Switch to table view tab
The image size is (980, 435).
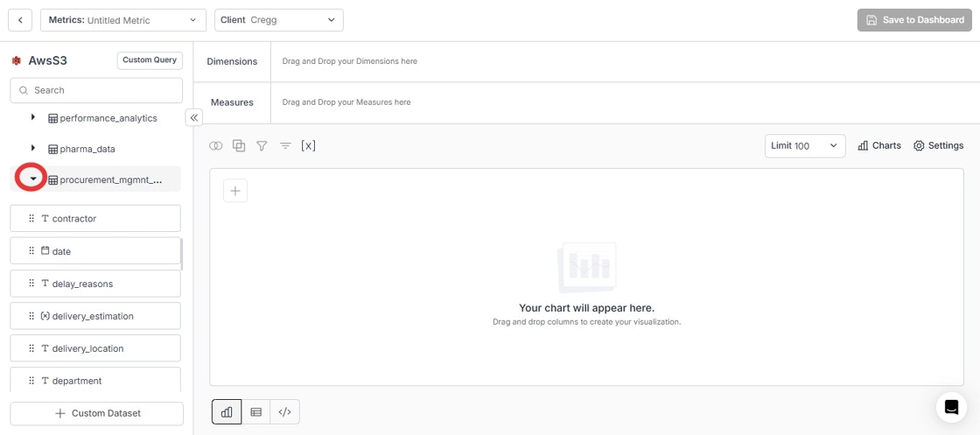[255, 412]
